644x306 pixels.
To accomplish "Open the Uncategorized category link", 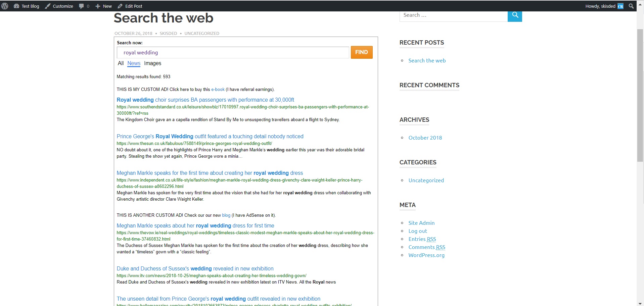I will pos(426,180).
